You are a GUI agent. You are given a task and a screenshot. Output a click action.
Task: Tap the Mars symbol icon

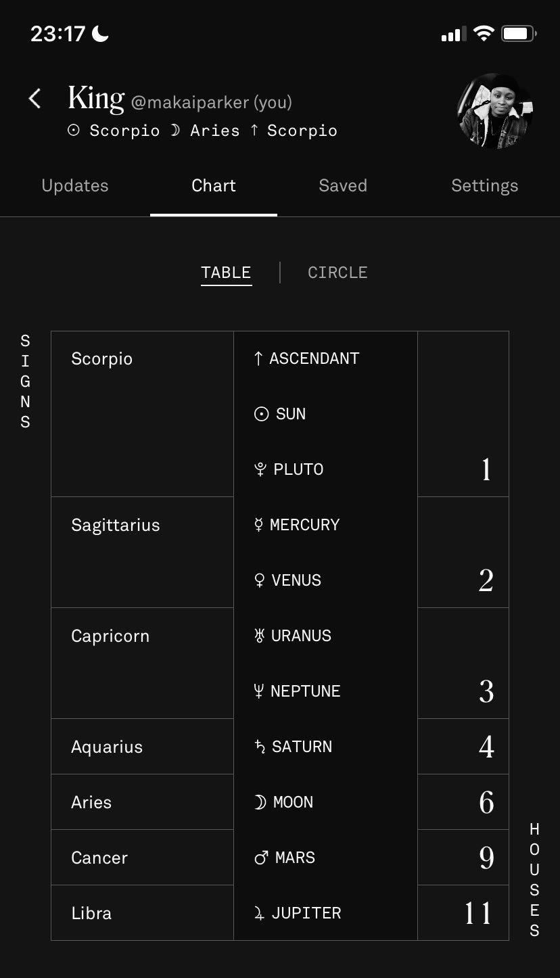click(x=261, y=858)
